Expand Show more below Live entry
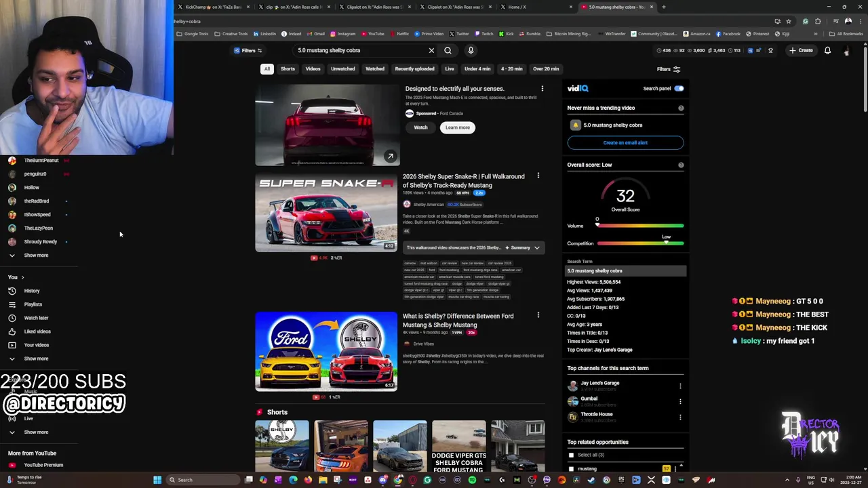Viewport: 868px width, 488px height. (x=36, y=432)
